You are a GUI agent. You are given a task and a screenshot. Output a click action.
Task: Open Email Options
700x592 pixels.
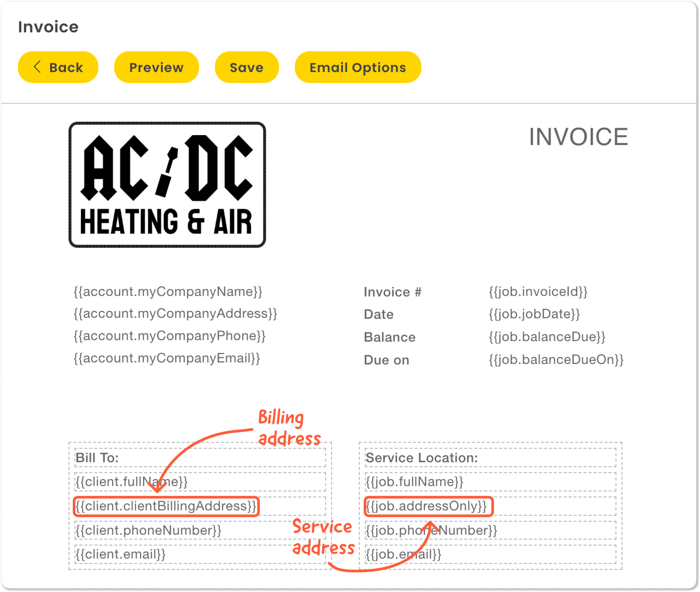[x=358, y=67]
